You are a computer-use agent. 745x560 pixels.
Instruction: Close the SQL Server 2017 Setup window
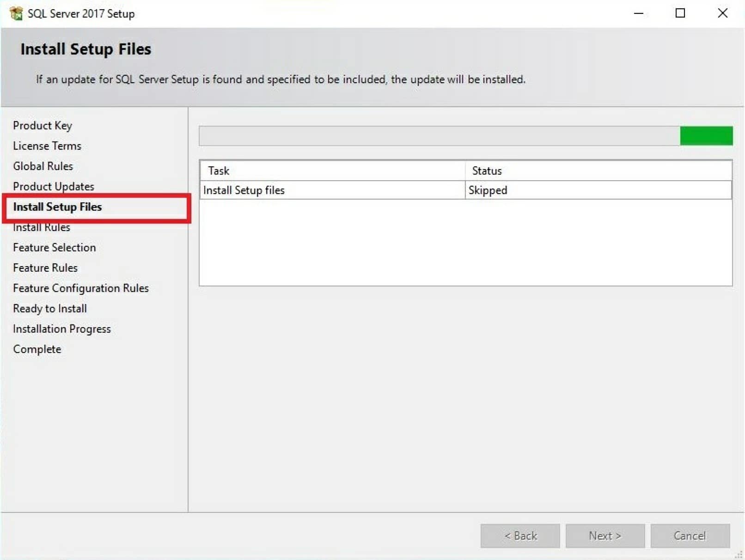(722, 13)
